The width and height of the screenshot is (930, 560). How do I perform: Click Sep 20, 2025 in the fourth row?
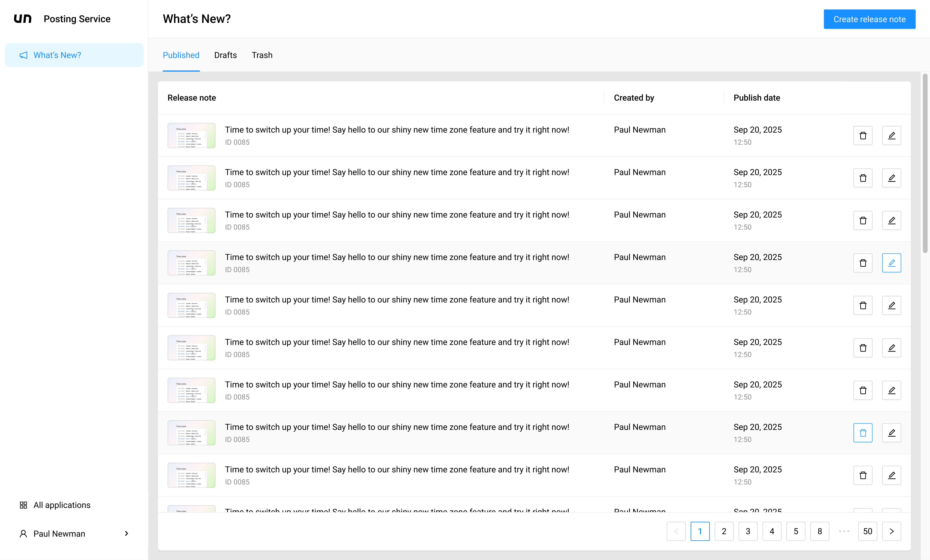758,257
